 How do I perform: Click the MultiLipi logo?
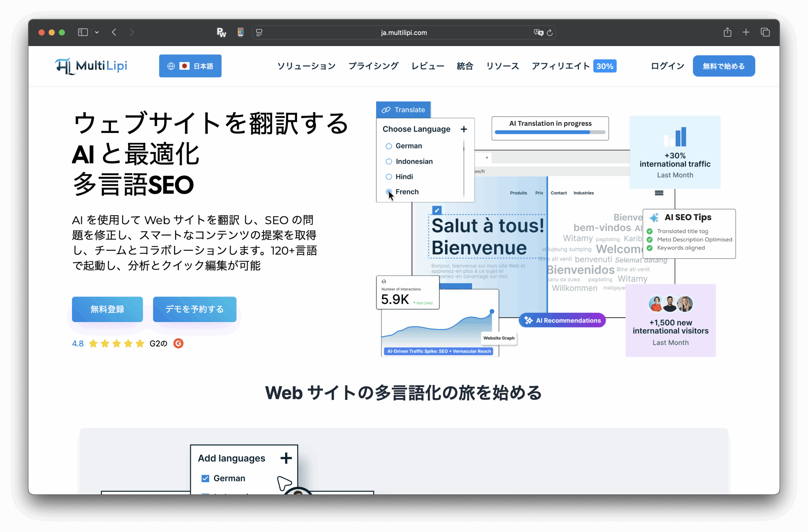[x=91, y=66]
